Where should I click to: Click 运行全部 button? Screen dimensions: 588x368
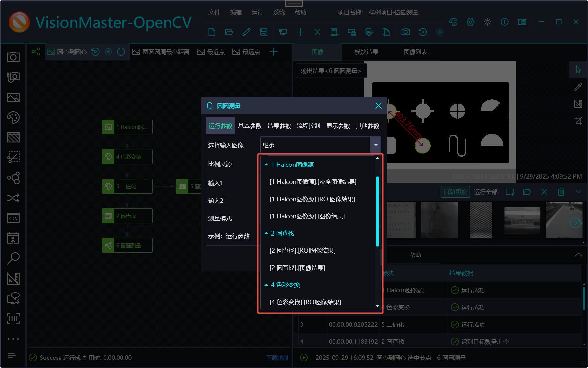point(485,192)
